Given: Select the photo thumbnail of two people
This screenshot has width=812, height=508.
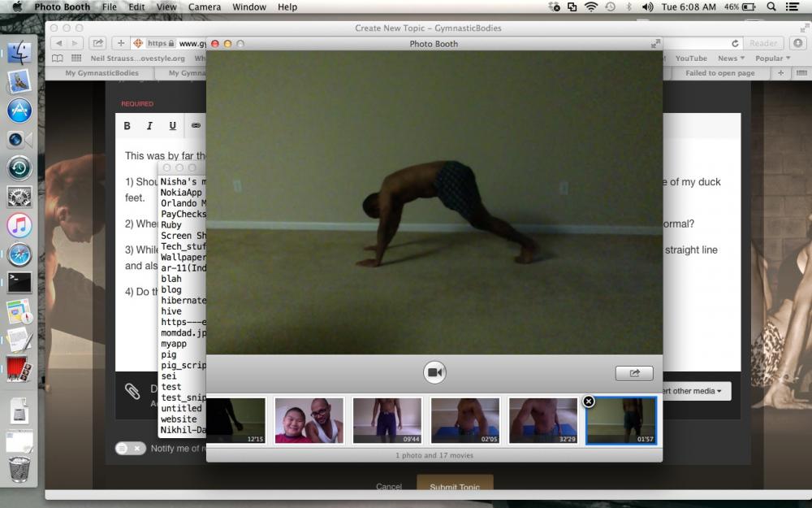Looking at the screenshot, I should click(309, 420).
